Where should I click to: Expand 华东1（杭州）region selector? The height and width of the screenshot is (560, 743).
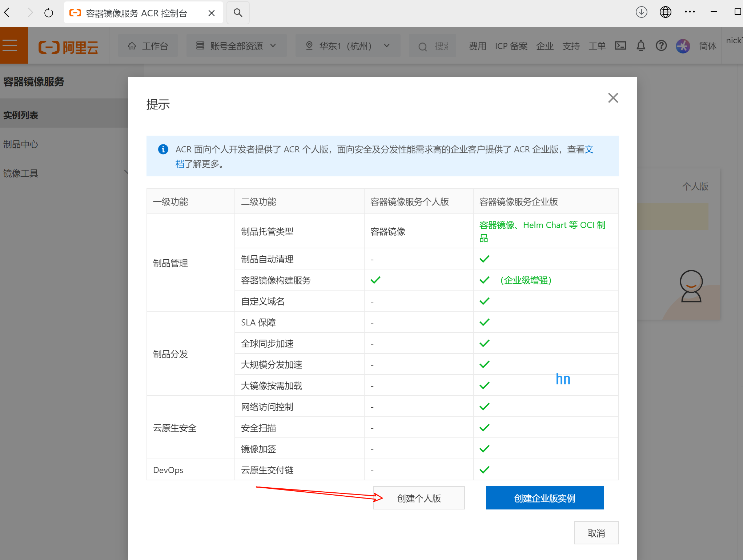pos(348,46)
